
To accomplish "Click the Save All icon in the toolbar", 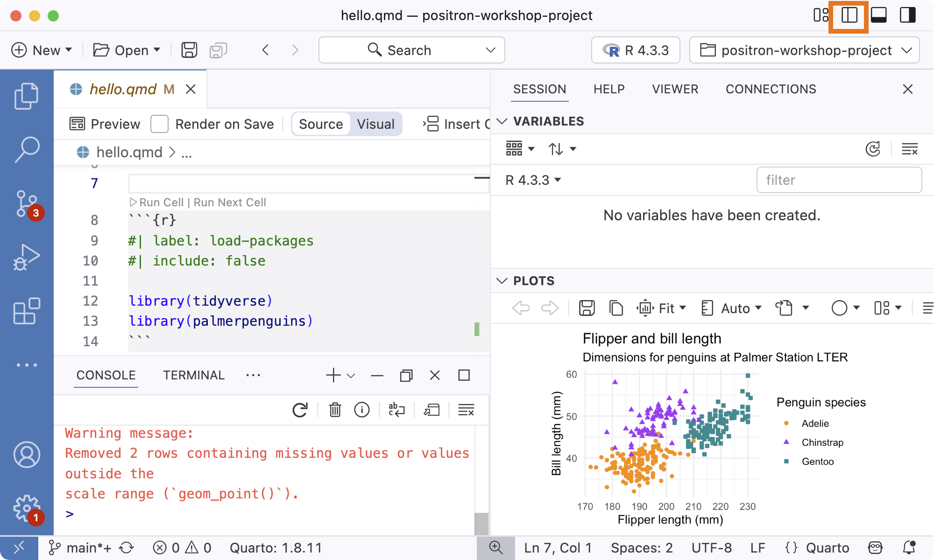I will pyautogui.click(x=218, y=50).
